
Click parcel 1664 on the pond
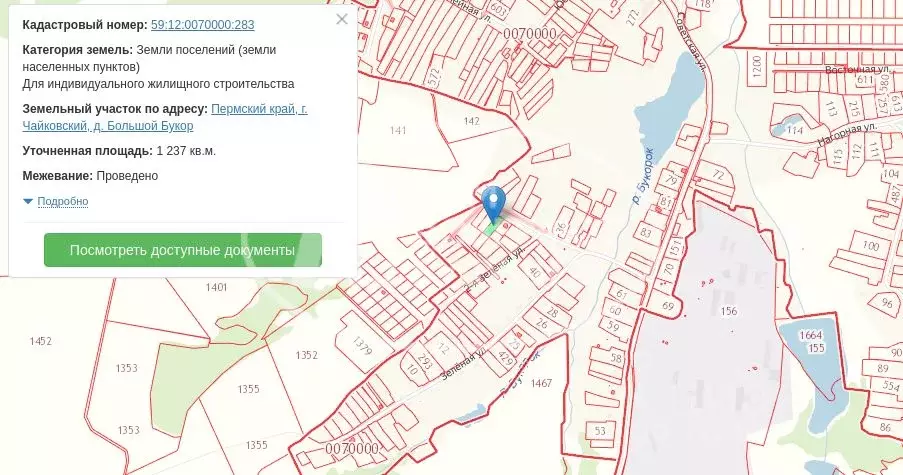click(811, 335)
